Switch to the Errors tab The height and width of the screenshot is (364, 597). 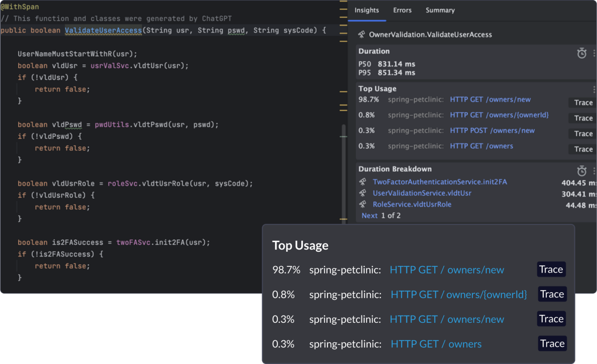coord(402,10)
